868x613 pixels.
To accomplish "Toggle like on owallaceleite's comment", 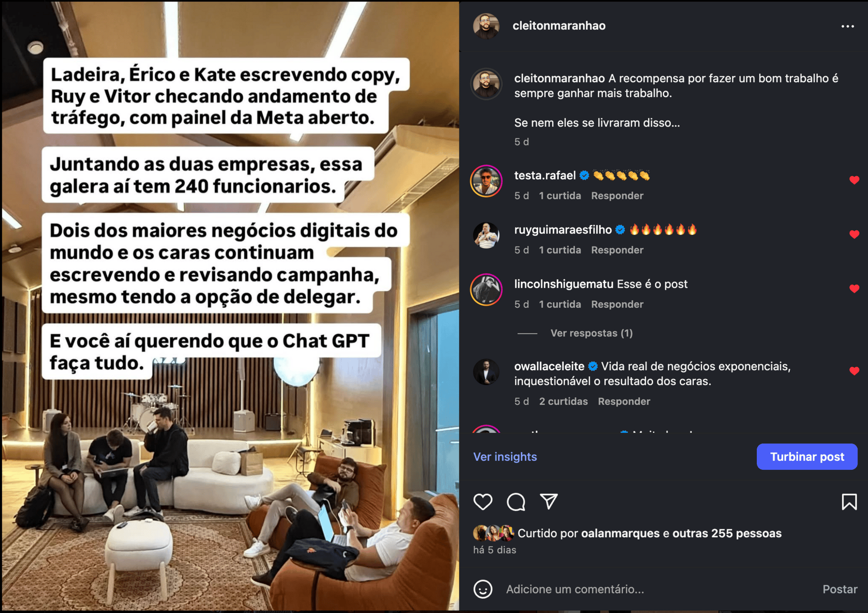I will (854, 371).
